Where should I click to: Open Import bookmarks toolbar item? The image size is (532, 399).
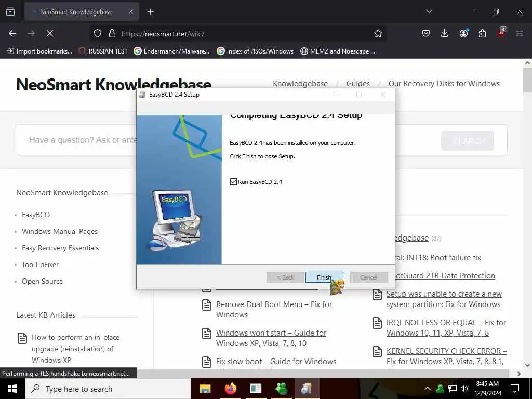point(40,51)
